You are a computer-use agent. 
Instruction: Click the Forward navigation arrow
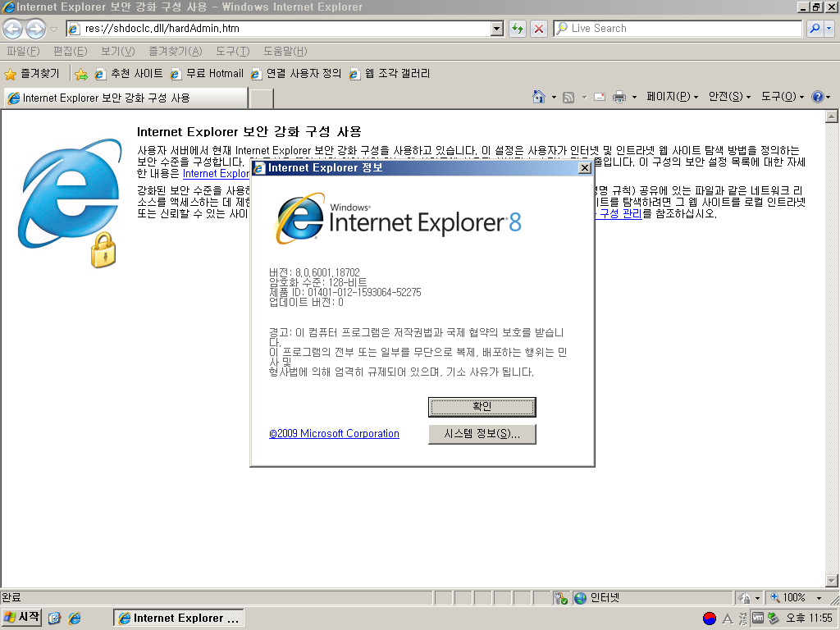coord(36,29)
